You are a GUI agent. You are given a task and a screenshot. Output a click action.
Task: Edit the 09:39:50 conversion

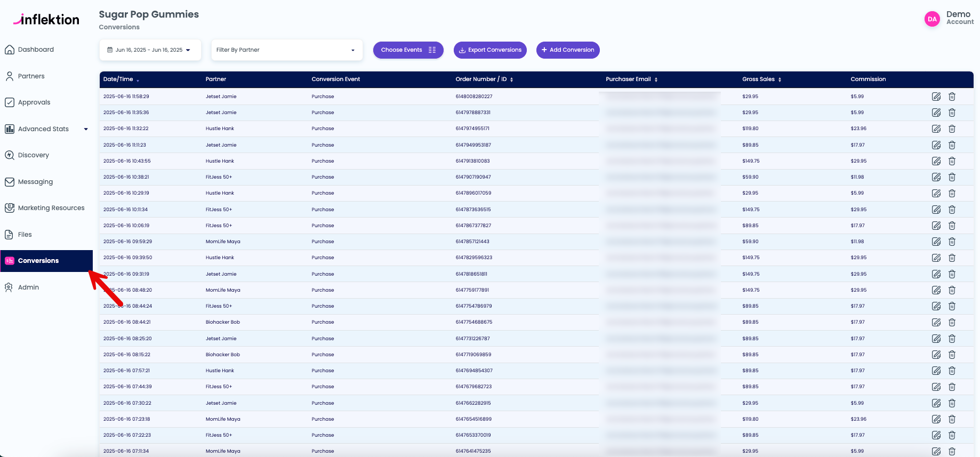(x=936, y=258)
